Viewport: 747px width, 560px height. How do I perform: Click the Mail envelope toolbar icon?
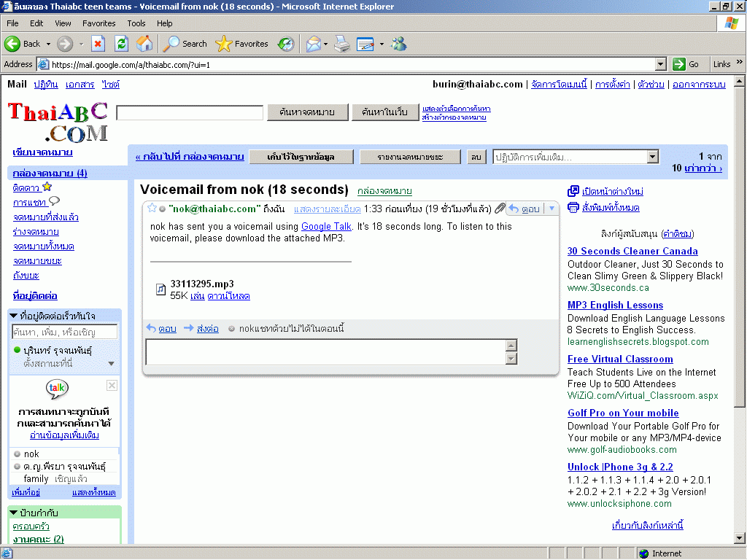pyautogui.click(x=313, y=44)
